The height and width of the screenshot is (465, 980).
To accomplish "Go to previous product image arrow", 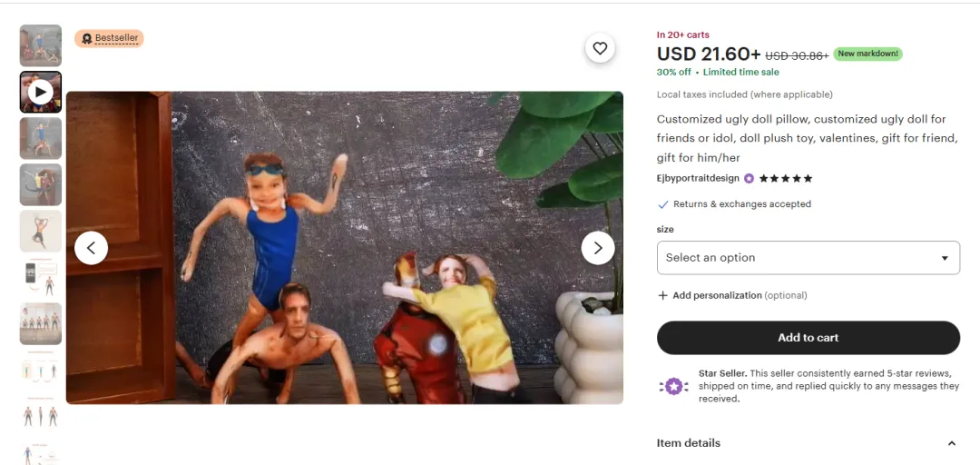I will 91,248.
